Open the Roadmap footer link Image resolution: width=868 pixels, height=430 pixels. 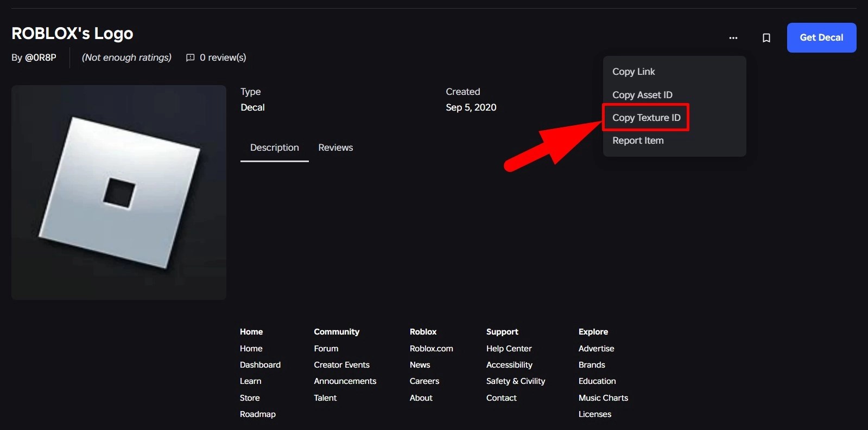tap(258, 414)
